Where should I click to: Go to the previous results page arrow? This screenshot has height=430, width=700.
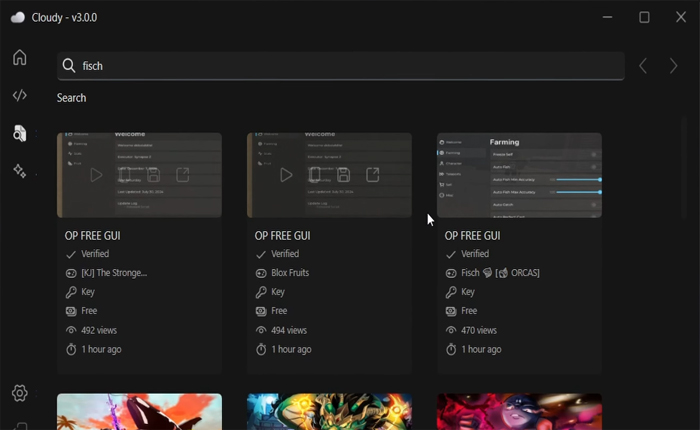[643, 66]
